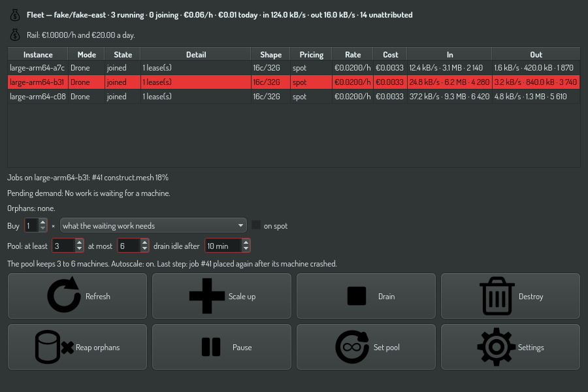Click the highlighted large-arm64-b31 instance name
The image size is (588, 392).
point(37,82)
